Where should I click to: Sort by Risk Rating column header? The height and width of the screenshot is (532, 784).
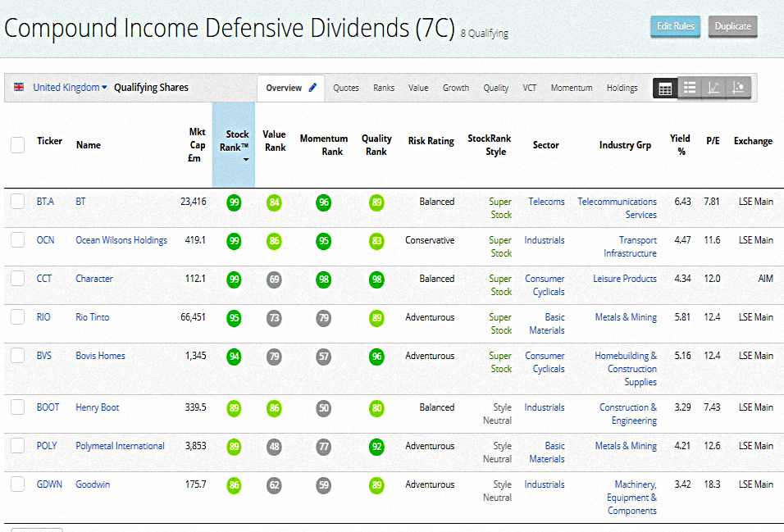coord(431,141)
